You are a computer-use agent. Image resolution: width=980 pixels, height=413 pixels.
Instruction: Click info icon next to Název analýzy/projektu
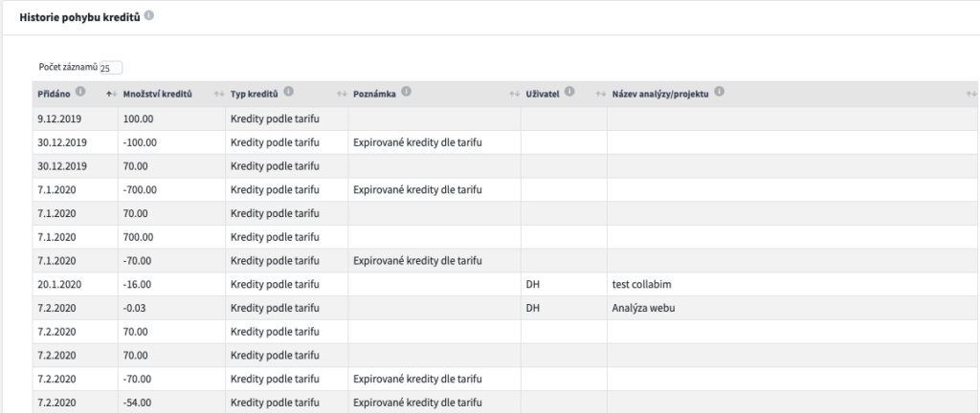click(719, 91)
